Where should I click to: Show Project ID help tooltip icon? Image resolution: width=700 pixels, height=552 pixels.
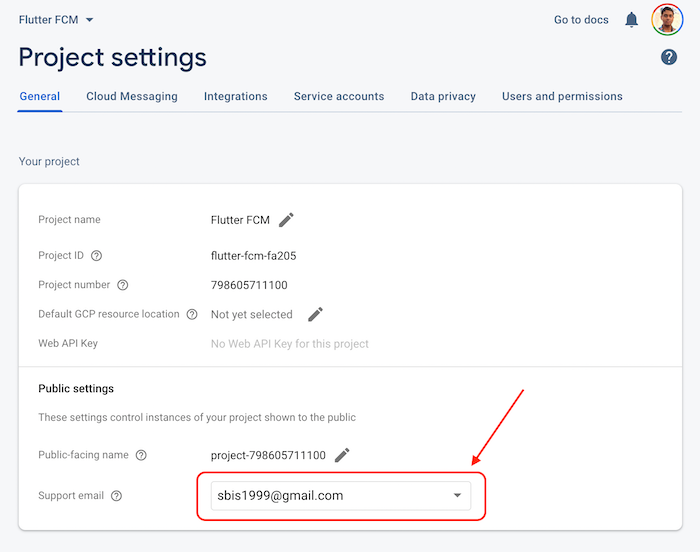[x=96, y=256]
